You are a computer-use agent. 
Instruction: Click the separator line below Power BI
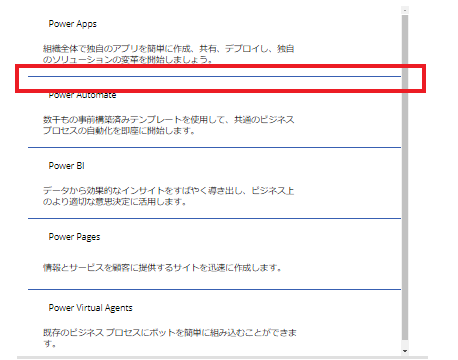pyautogui.click(x=214, y=218)
